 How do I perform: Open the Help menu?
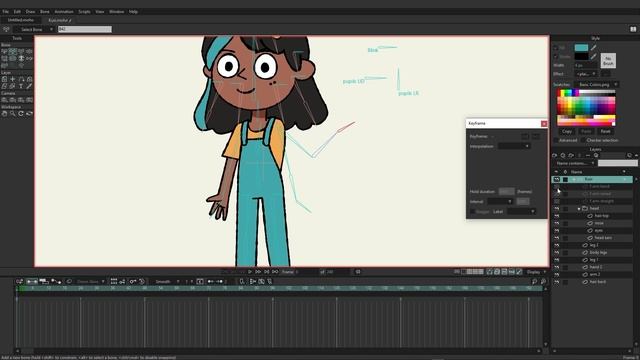pyautogui.click(x=133, y=12)
